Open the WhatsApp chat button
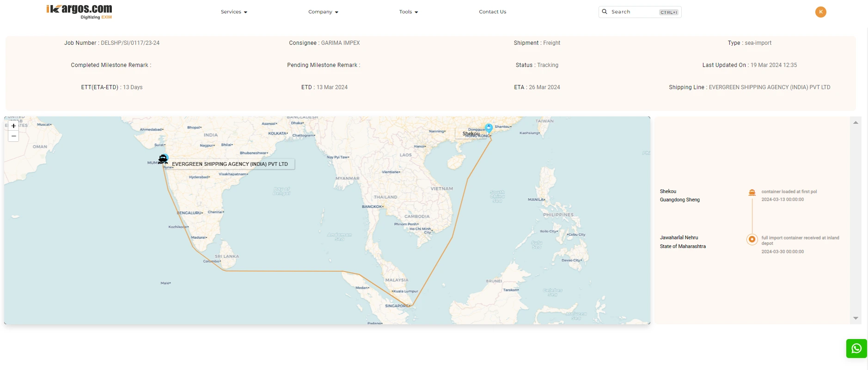 (856, 349)
